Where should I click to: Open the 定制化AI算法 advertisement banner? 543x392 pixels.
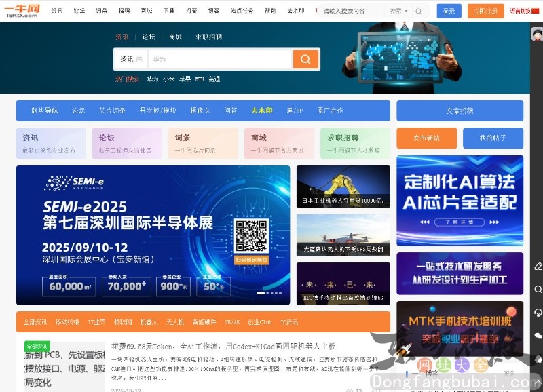pos(460,201)
